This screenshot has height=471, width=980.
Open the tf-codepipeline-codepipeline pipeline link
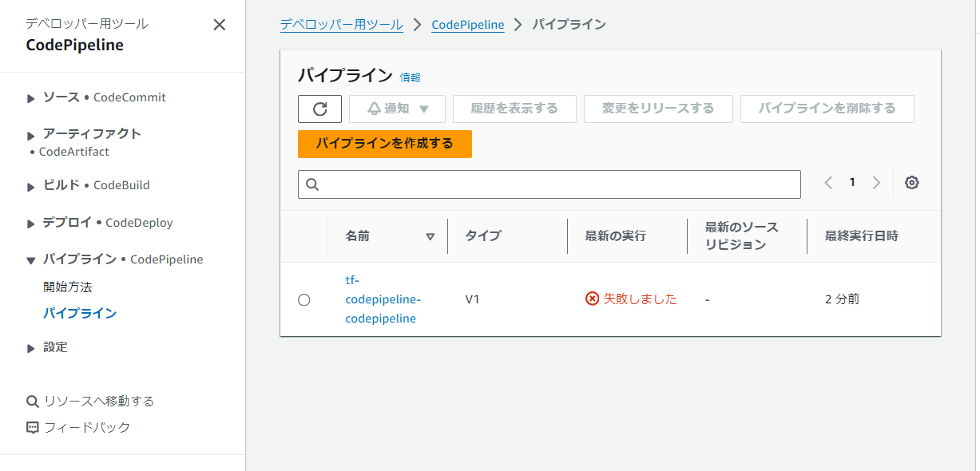pos(383,299)
